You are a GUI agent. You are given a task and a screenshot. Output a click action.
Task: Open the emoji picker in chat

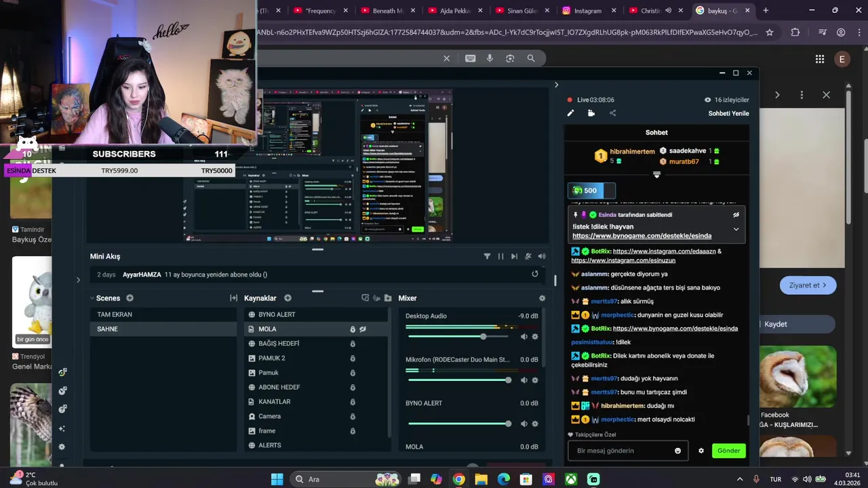point(677,451)
